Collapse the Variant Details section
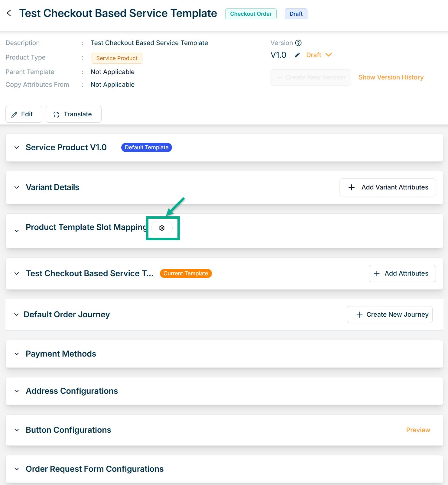This screenshot has width=448, height=485. [17, 187]
